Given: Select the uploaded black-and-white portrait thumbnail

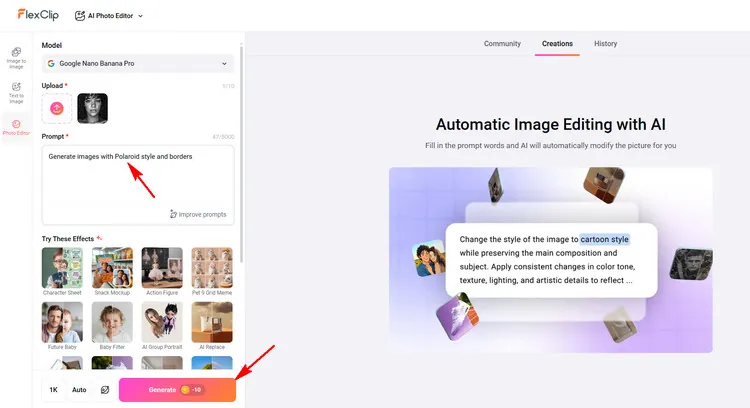Looking at the screenshot, I should click(92, 108).
